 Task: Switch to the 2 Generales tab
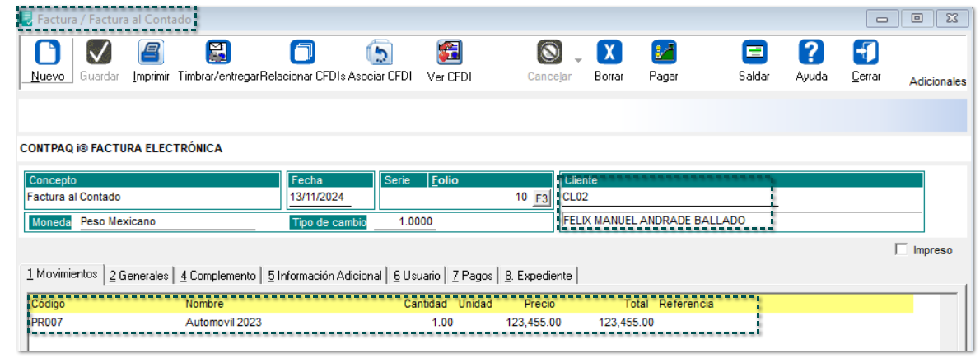click(138, 275)
